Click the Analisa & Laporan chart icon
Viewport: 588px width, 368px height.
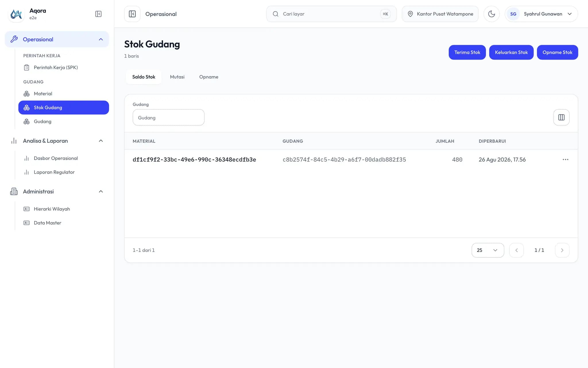(x=14, y=141)
